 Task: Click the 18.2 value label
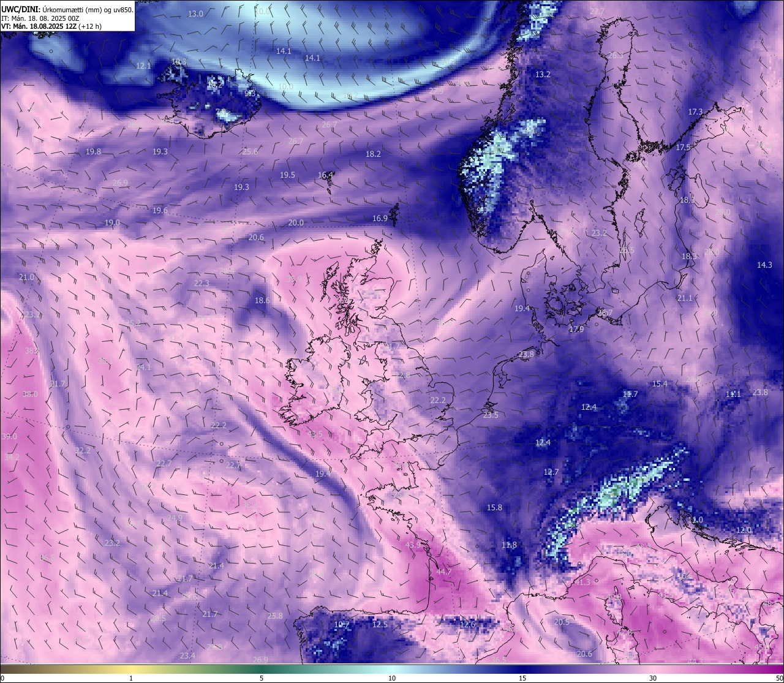pos(373,154)
